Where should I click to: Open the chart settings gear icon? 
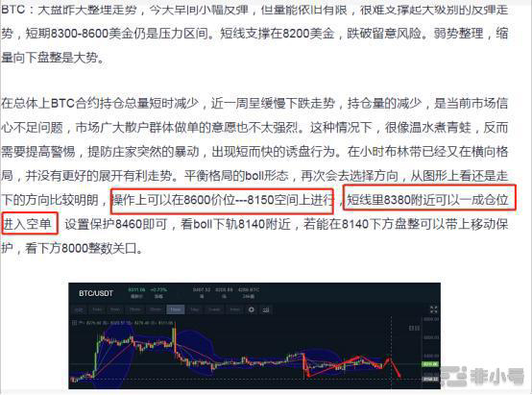(x=251, y=309)
